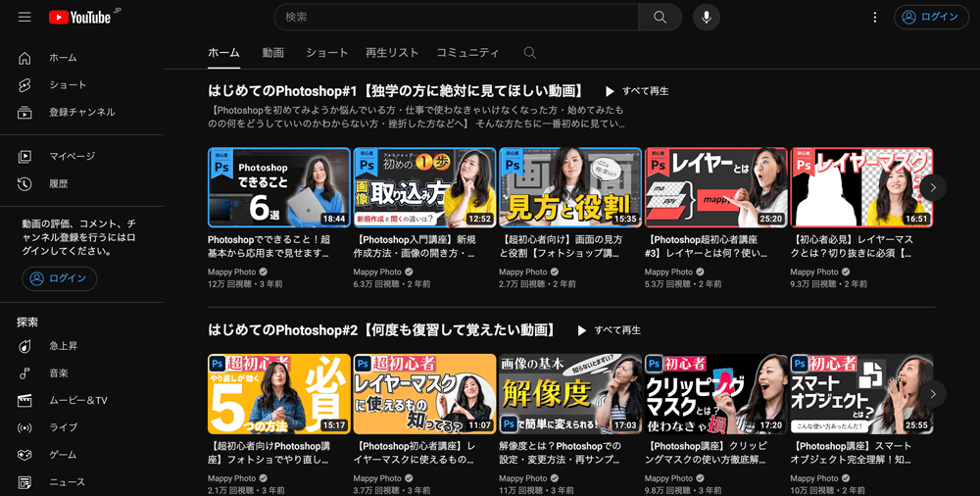Click Mappy Photo under 9.3万 回視聴 video

(x=813, y=273)
